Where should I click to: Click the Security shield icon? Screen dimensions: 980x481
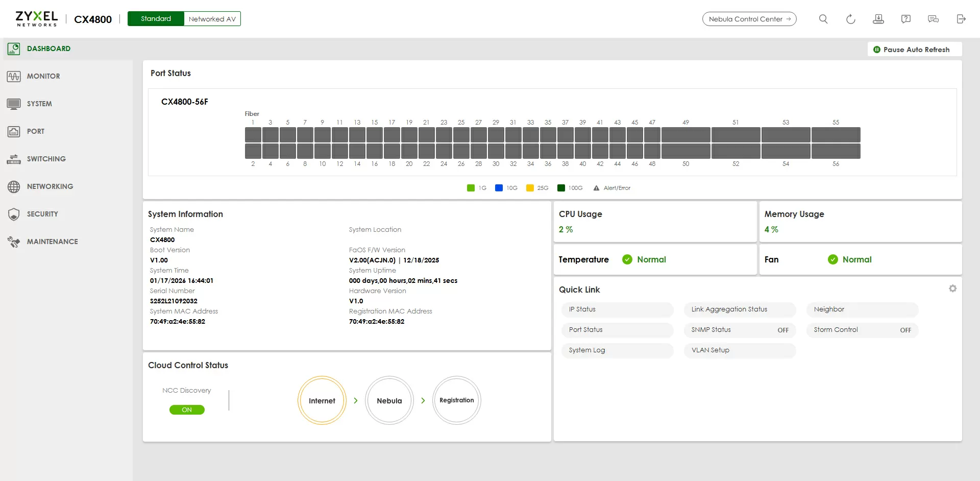click(14, 214)
